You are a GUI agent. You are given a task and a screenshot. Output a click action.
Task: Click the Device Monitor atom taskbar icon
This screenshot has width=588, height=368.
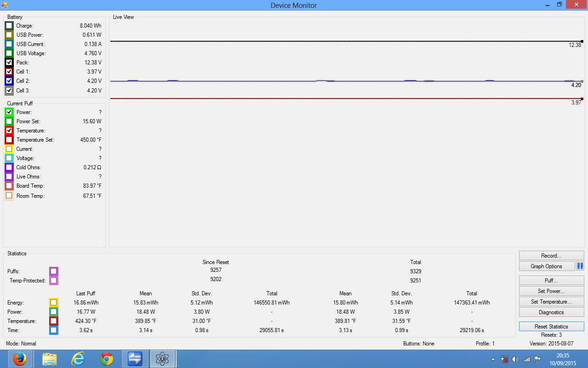pos(163,359)
